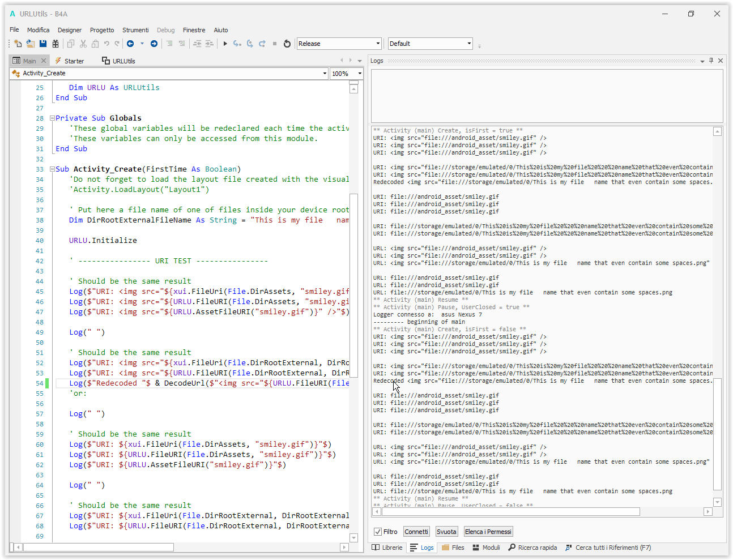Uncheck the Filtro checkbox

(x=378, y=532)
